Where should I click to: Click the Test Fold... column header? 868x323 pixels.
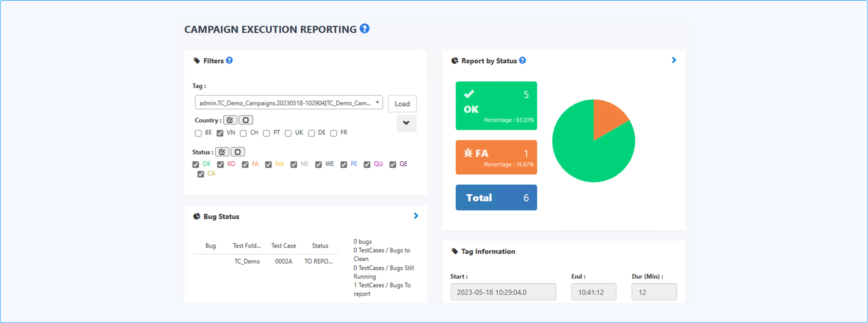coord(247,246)
